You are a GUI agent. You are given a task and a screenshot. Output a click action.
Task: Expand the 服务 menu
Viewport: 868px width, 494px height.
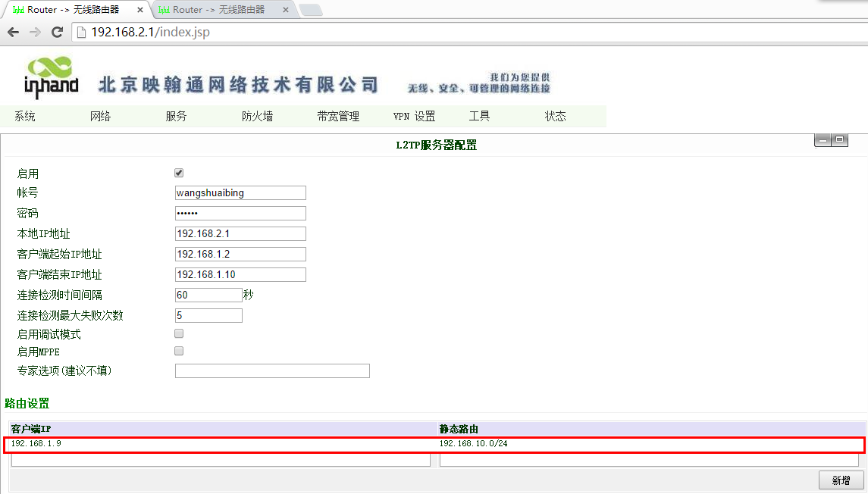click(x=176, y=117)
